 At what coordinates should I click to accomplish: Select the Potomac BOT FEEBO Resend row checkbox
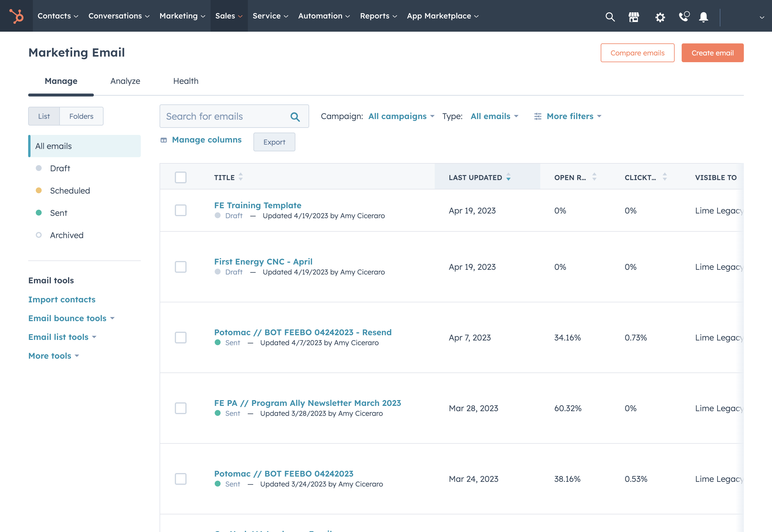pos(181,337)
